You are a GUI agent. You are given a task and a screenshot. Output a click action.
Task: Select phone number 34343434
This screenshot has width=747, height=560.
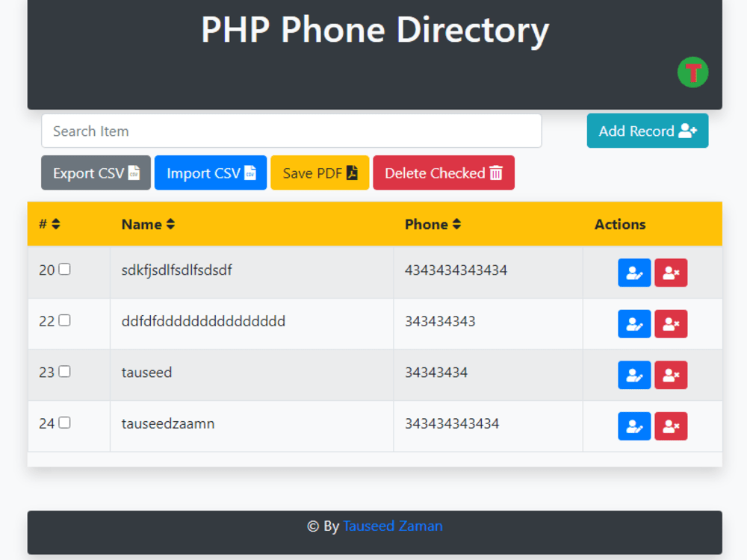click(x=436, y=373)
